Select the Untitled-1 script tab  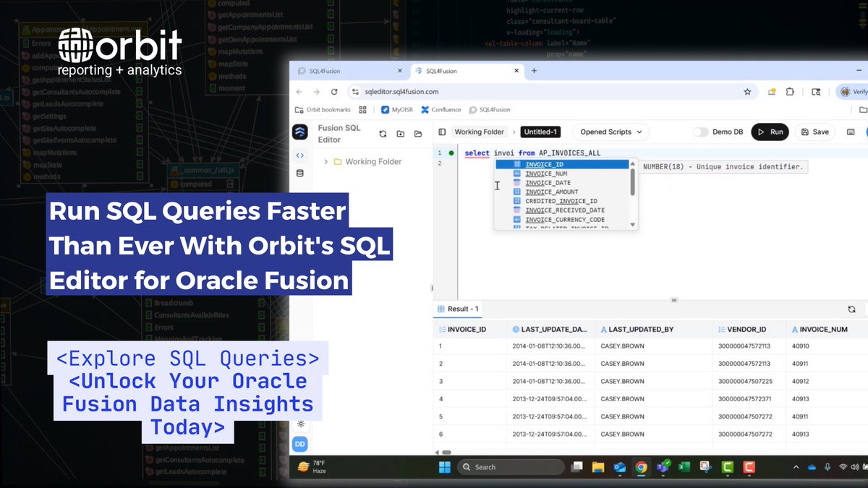[x=540, y=132]
